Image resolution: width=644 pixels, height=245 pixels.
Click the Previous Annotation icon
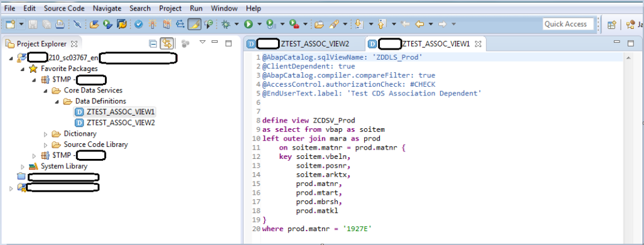382,24
